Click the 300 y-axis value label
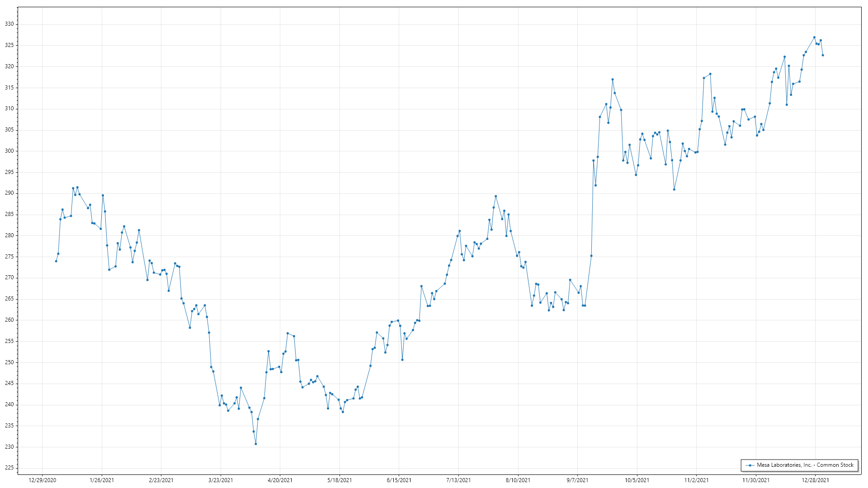Viewport: 868px width, 488px height. pyautogui.click(x=9, y=151)
